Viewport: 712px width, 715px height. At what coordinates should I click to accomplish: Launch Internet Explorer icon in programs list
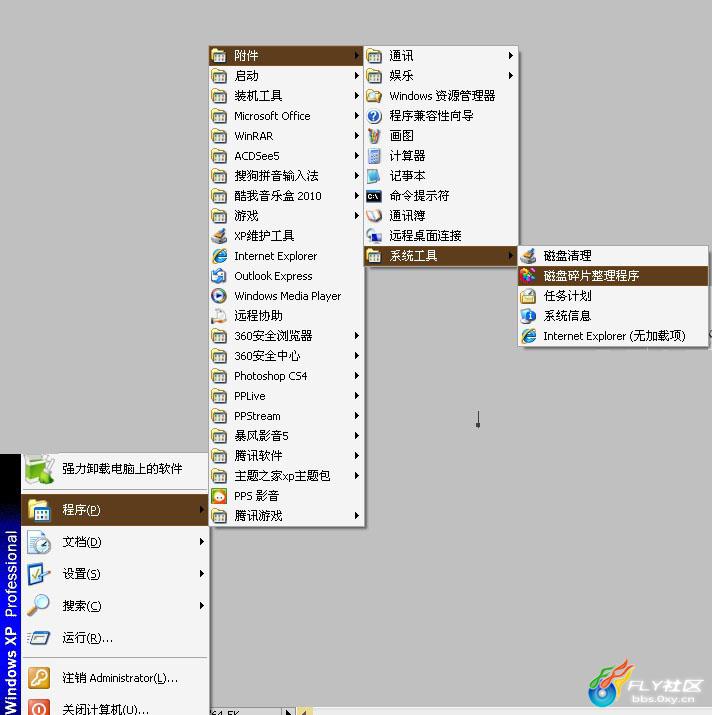(x=219, y=256)
